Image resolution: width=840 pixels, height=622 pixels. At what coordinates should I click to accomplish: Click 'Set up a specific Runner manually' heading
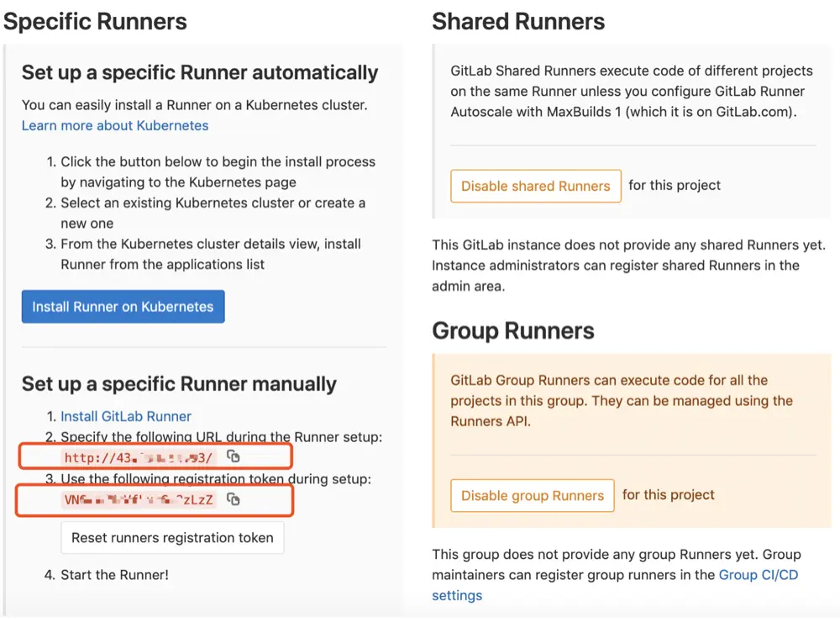click(x=179, y=384)
